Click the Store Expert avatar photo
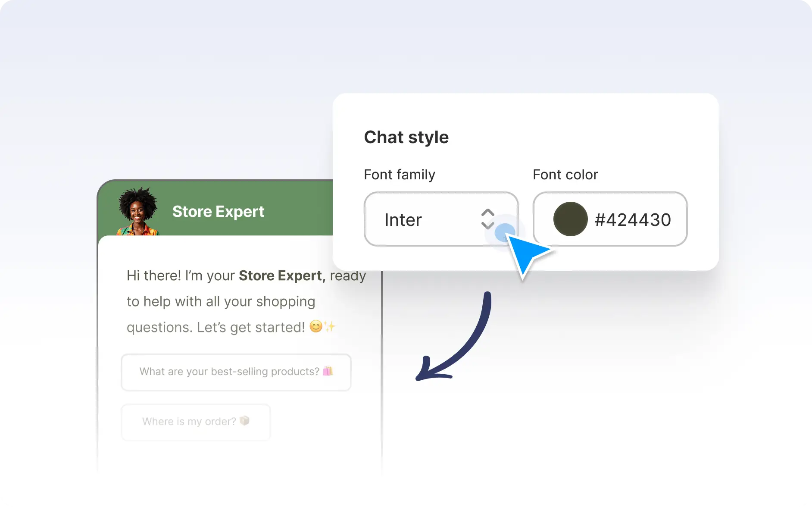Image resolution: width=812 pixels, height=507 pixels. tap(138, 211)
